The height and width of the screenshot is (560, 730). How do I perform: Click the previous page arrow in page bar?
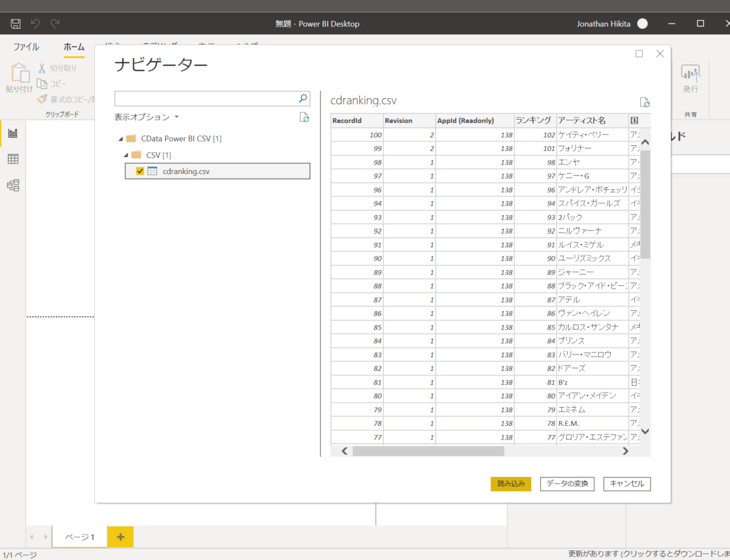pos(31,537)
